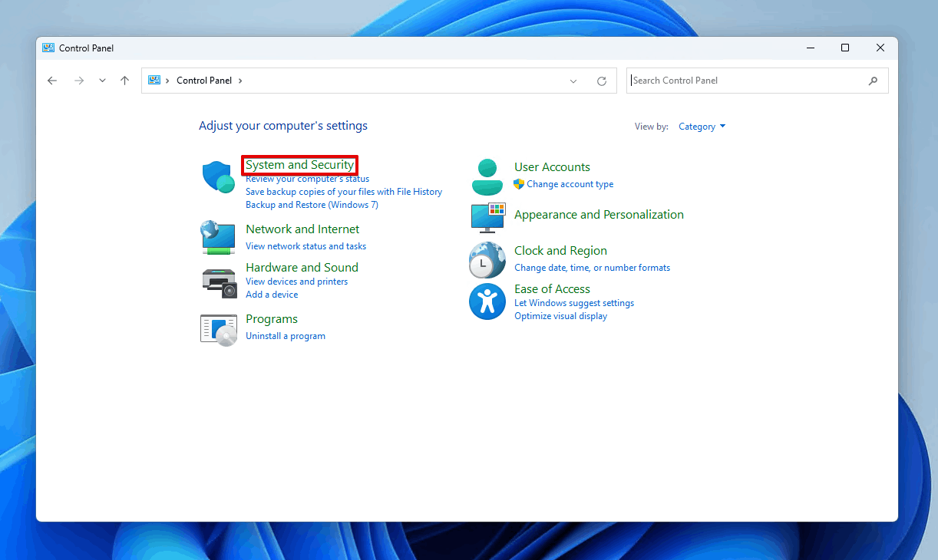Open the Programs category icon
This screenshot has width=938, height=560.
(219, 329)
